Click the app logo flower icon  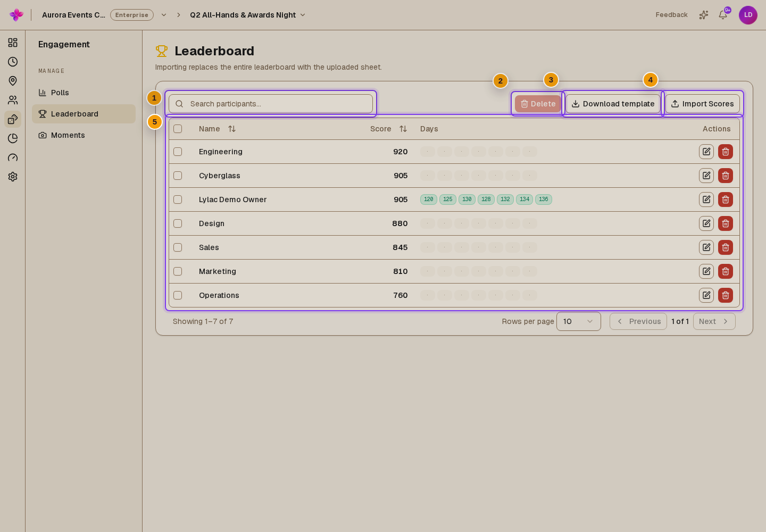click(x=16, y=15)
